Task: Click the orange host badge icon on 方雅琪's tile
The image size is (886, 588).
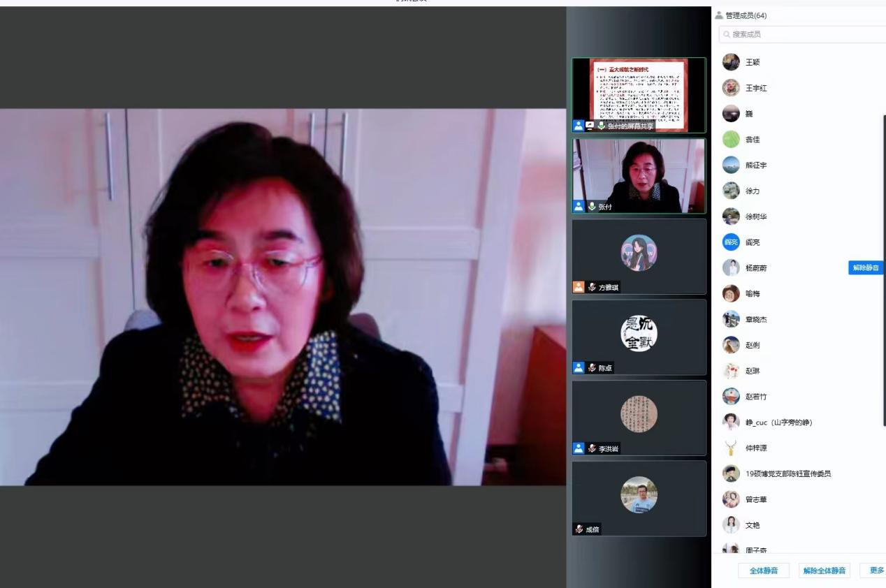Action: [x=579, y=287]
